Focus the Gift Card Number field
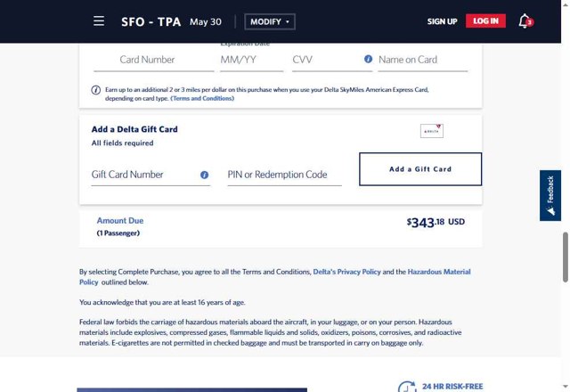 (x=142, y=175)
